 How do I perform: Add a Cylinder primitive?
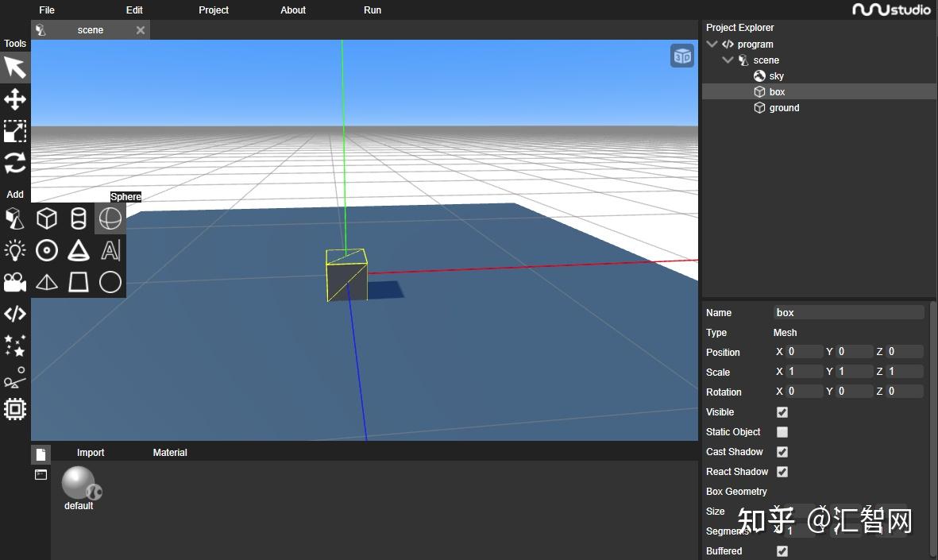(x=78, y=218)
